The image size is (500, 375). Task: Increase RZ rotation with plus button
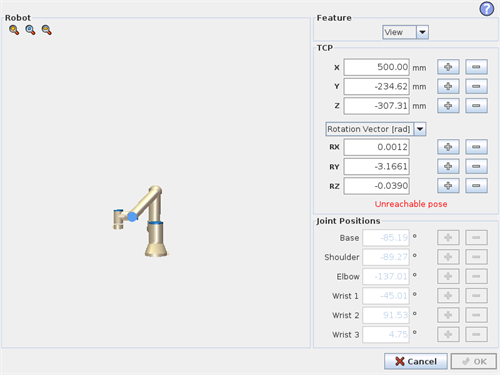coord(448,186)
